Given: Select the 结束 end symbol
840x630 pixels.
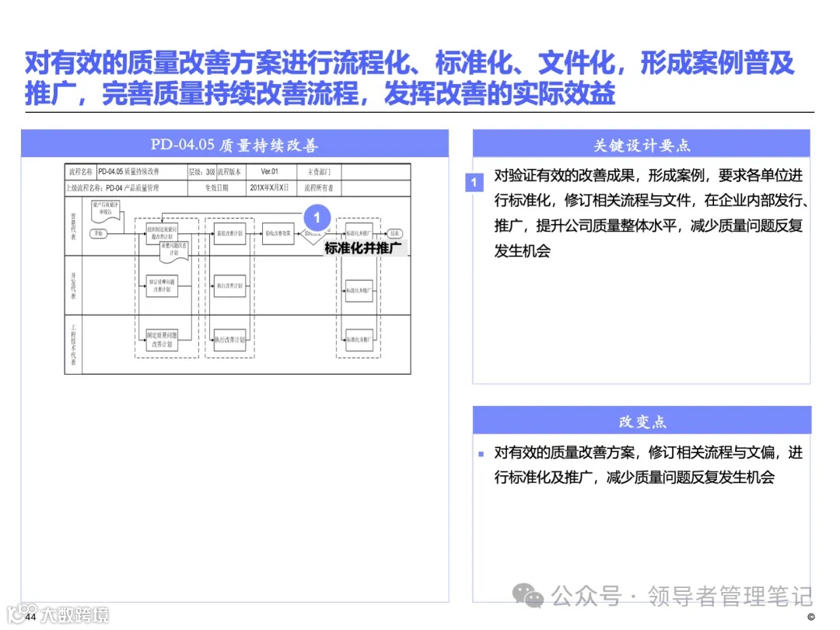Looking at the screenshot, I should pos(395,233).
